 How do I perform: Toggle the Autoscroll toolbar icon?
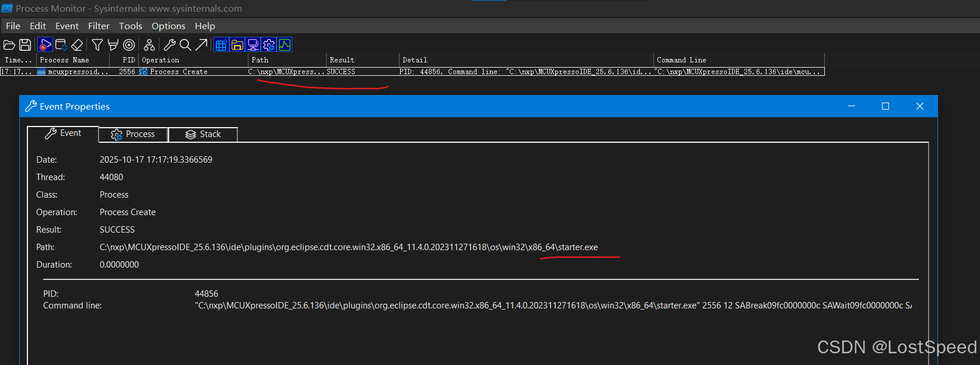pos(61,45)
